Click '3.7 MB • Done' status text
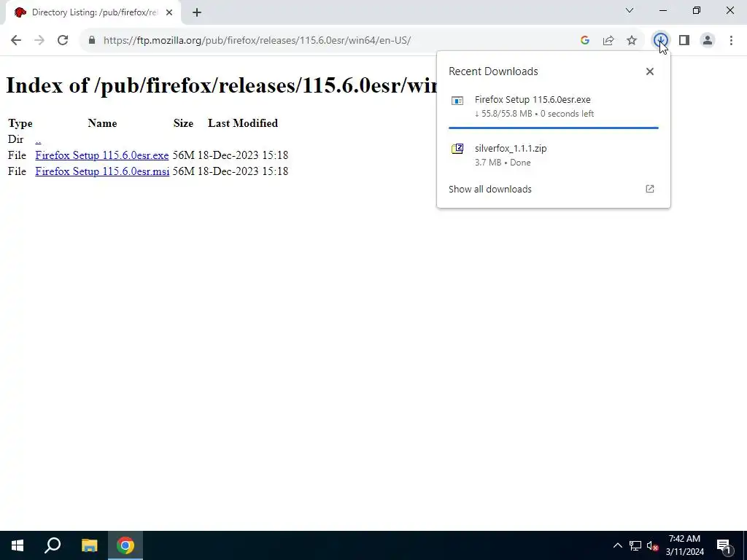 (503, 163)
